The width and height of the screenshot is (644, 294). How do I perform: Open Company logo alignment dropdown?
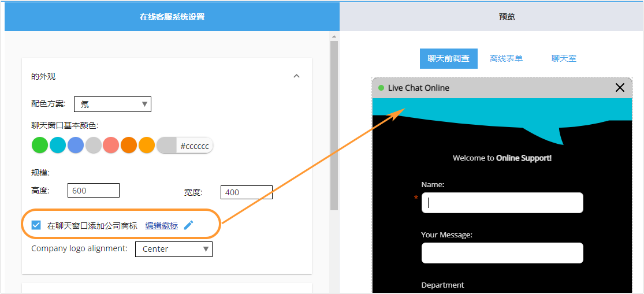174,249
